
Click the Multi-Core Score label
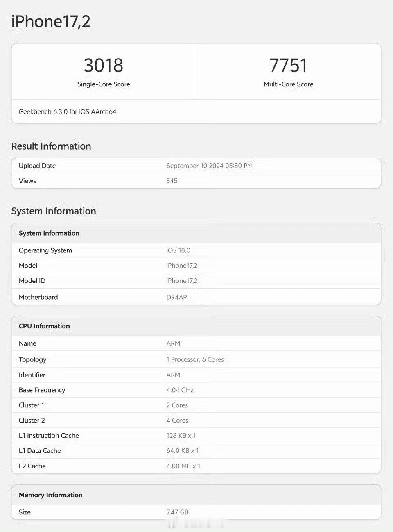pos(288,84)
